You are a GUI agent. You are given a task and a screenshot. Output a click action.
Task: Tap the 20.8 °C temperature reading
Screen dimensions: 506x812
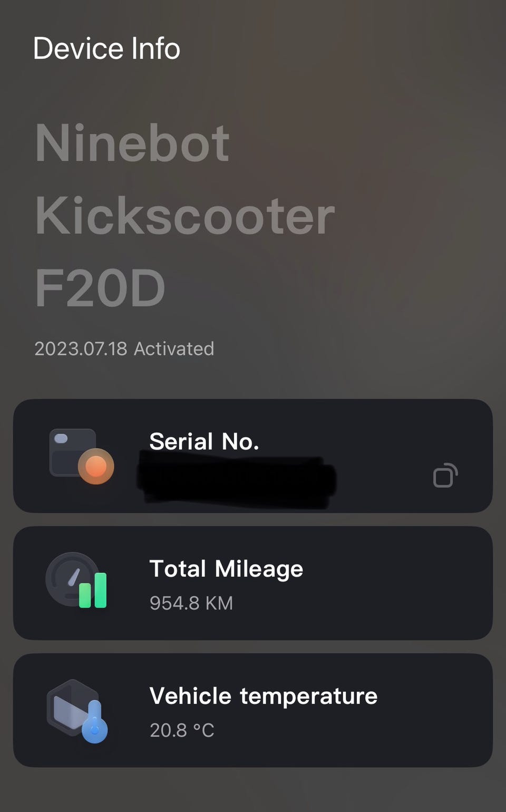click(182, 730)
